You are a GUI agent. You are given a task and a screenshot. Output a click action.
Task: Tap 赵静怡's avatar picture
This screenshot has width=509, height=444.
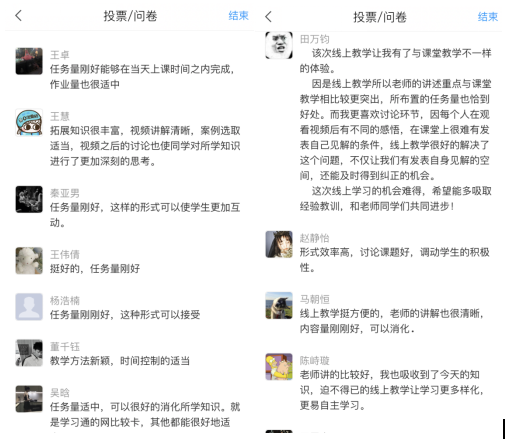coord(279,244)
